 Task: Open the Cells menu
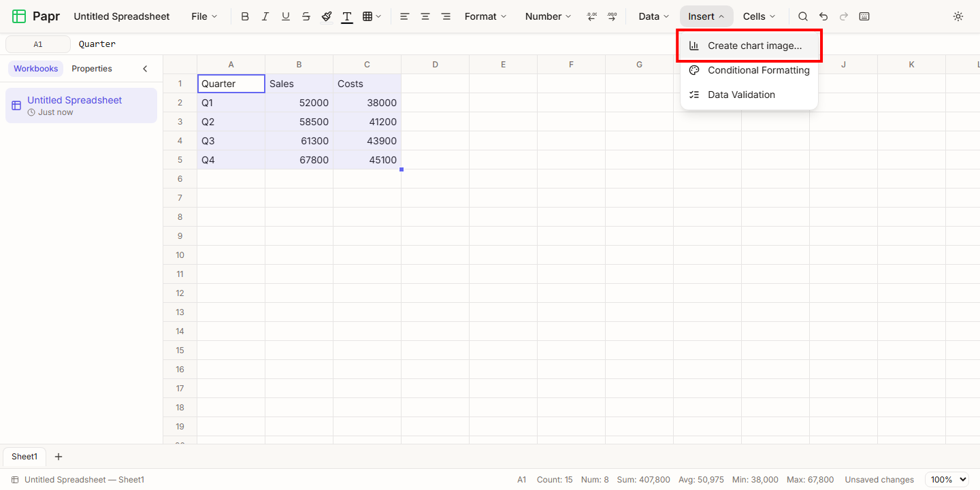759,16
